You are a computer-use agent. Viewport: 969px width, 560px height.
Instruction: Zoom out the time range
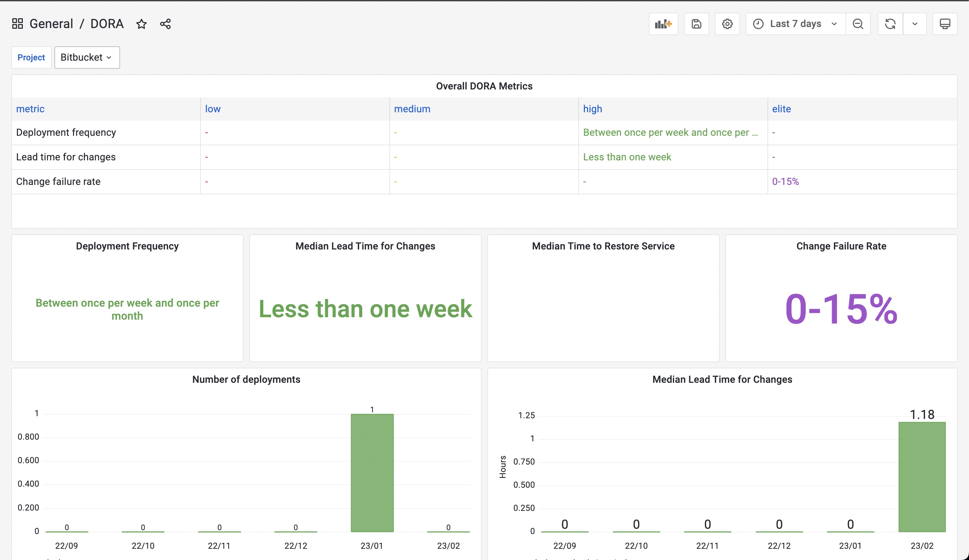[857, 24]
